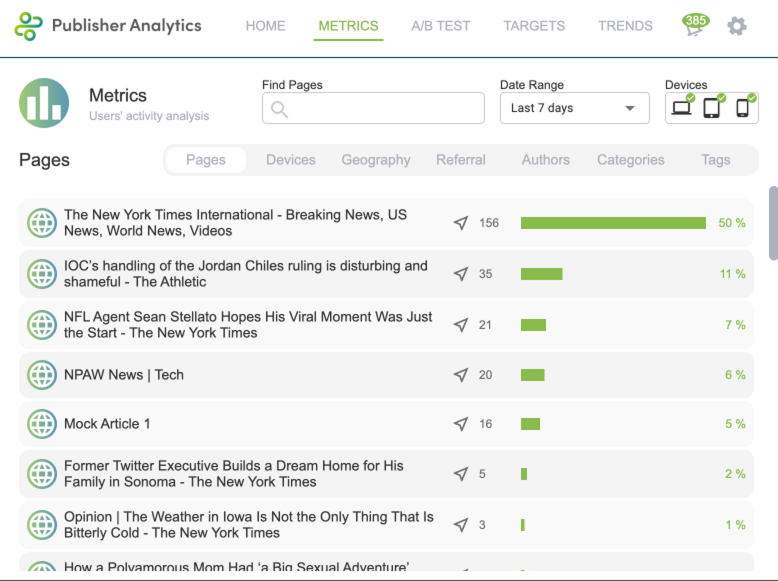Click the 11 % progress bar
This screenshot has width=778, height=581.
(x=541, y=274)
